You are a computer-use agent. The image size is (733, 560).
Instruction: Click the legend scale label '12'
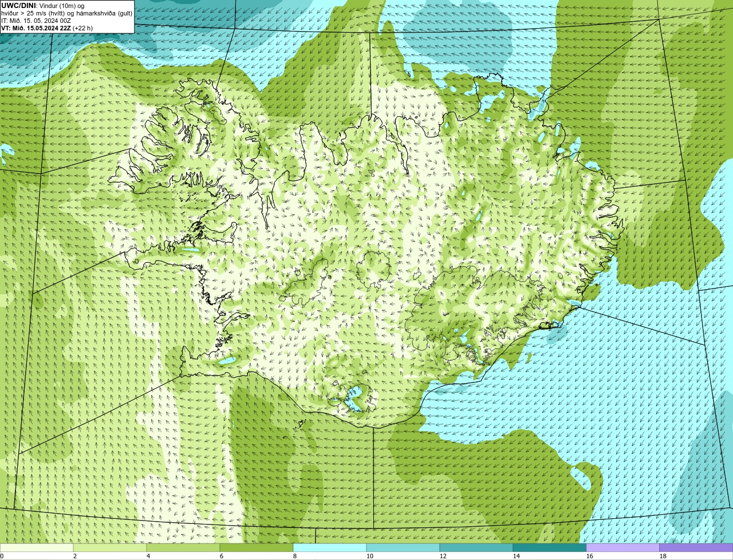[443, 556]
